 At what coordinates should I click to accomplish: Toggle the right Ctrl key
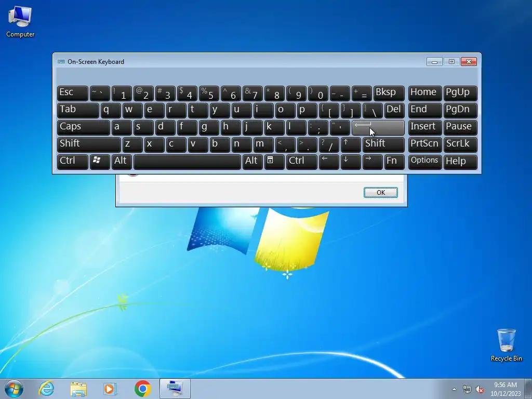pos(302,161)
